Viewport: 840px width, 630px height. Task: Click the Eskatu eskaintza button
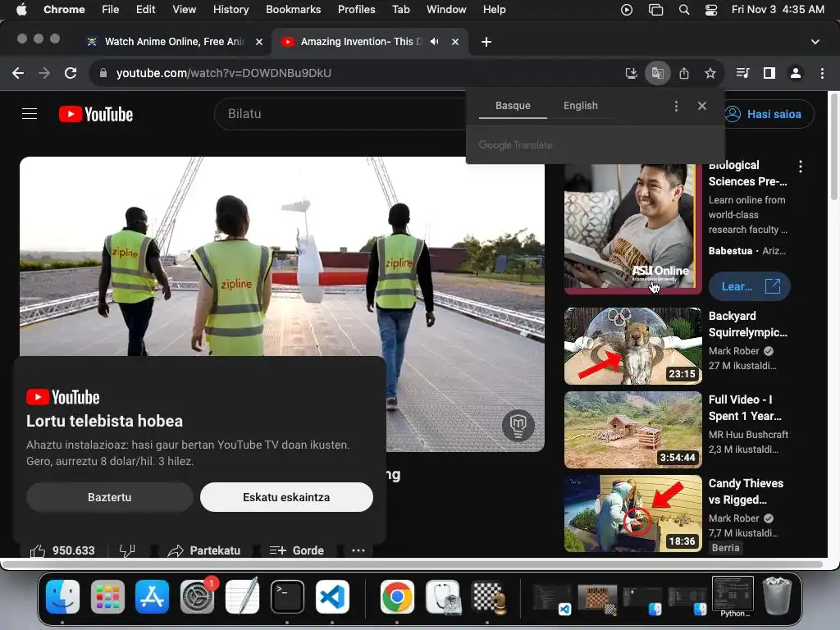pos(286,497)
